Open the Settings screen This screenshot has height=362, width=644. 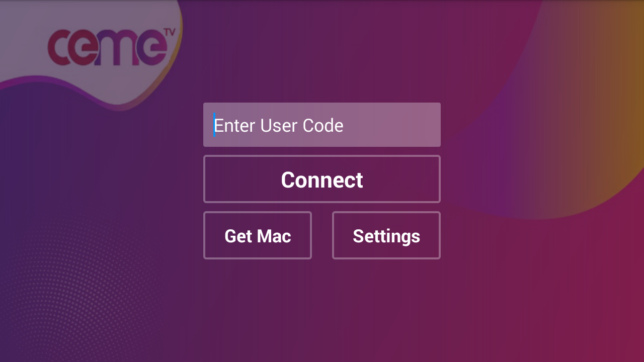pyautogui.click(x=386, y=235)
